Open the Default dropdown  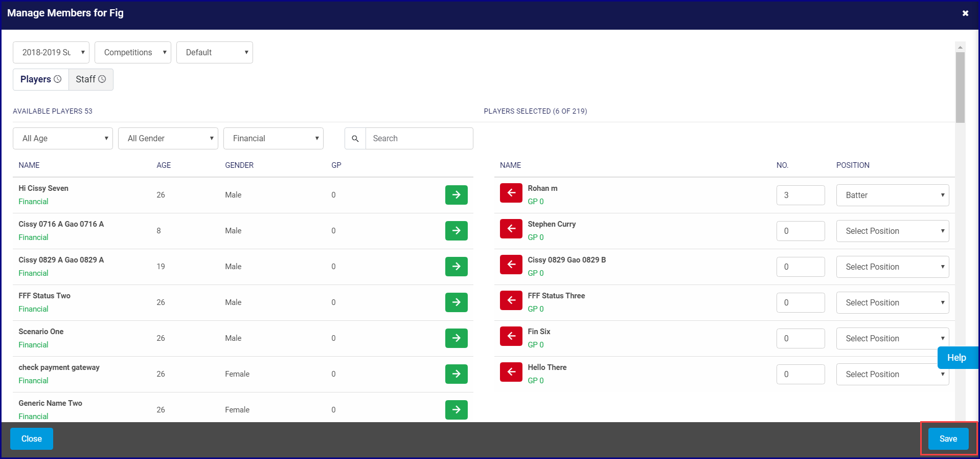(215, 53)
